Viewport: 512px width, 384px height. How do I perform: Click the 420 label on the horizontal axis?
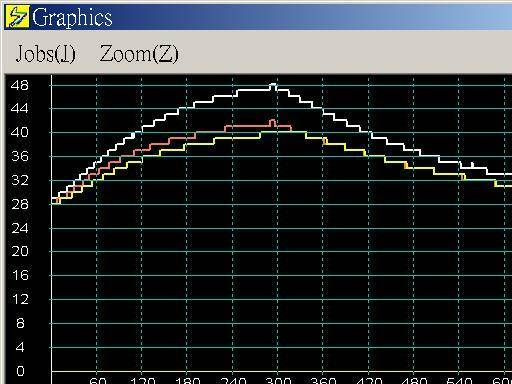369,380
